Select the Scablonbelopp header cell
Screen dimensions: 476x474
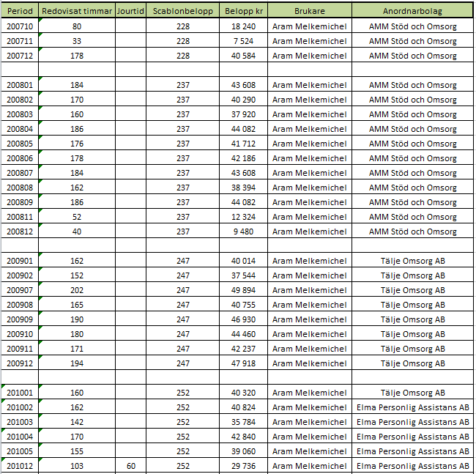[x=183, y=11]
